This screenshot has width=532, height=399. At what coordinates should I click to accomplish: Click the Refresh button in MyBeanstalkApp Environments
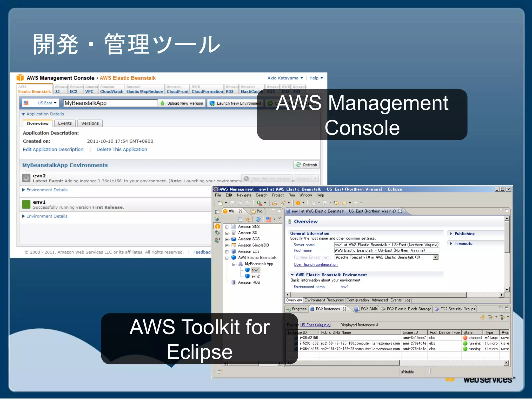[307, 165]
